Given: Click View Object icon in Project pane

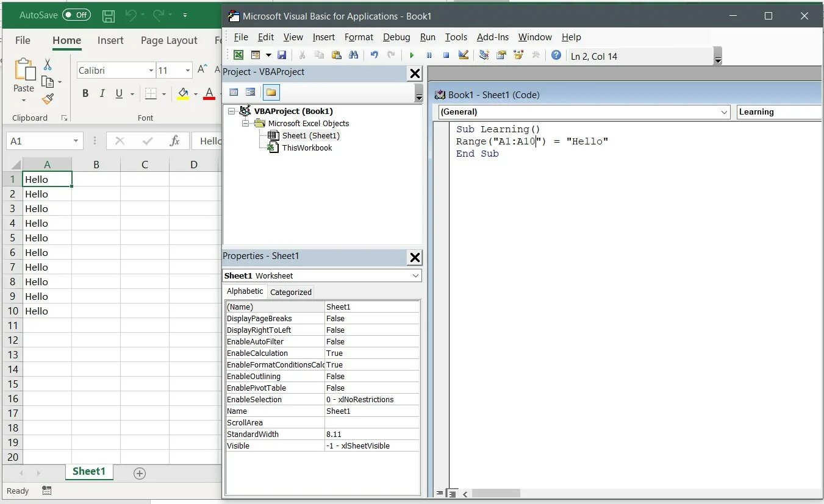Looking at the screenshot, I should pos(250,93).
